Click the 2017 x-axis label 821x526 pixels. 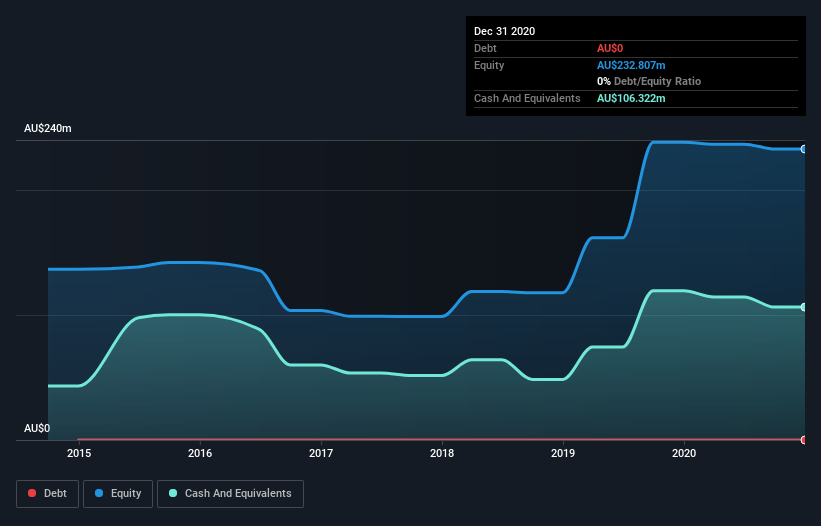pyautogui.click(x=321, y=453)
